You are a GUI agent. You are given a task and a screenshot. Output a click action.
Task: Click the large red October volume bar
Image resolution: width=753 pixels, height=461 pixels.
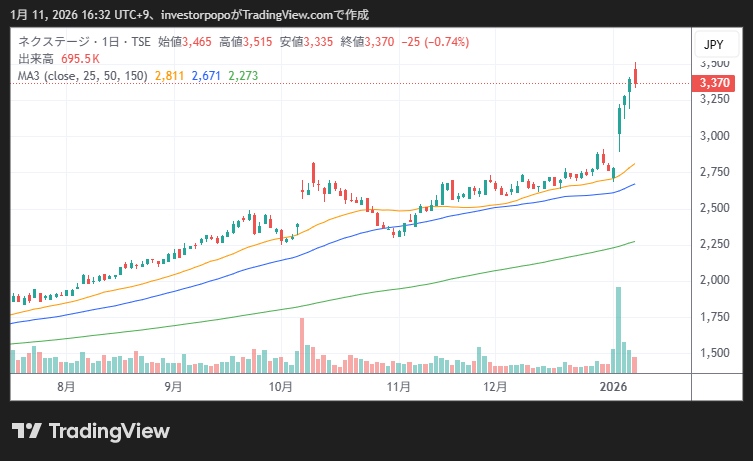tap(301, 346)
